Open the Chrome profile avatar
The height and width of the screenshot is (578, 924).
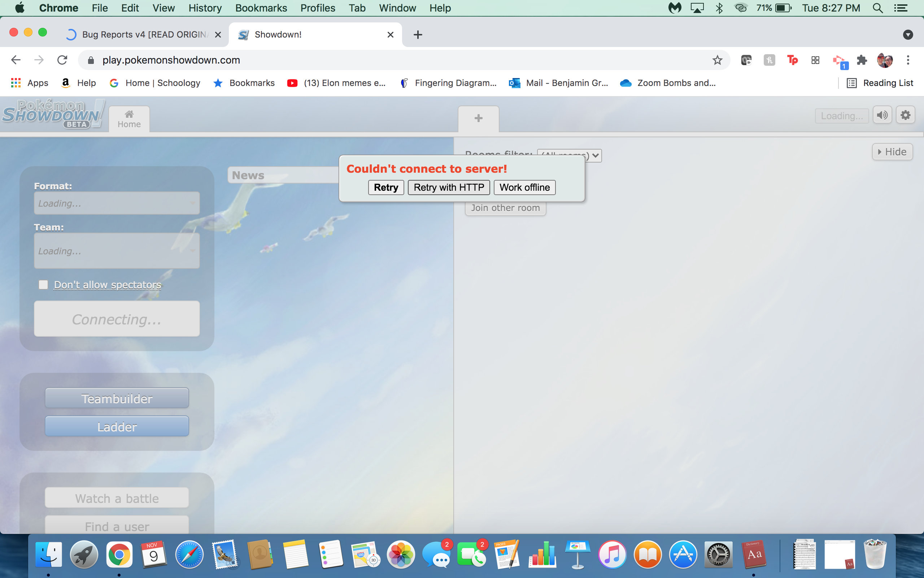click(x=885, y=60)
